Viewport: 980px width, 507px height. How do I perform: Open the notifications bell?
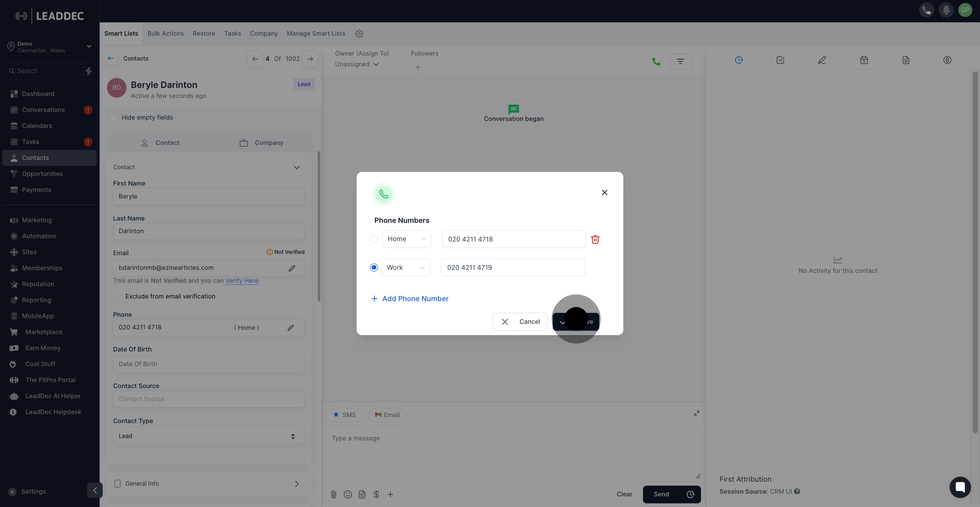(946, 10)
